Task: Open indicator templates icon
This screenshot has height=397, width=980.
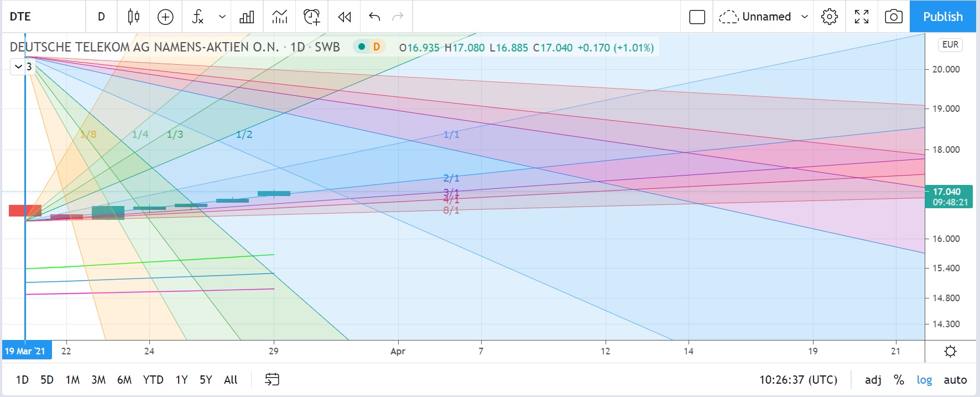Action: [280, 17]
